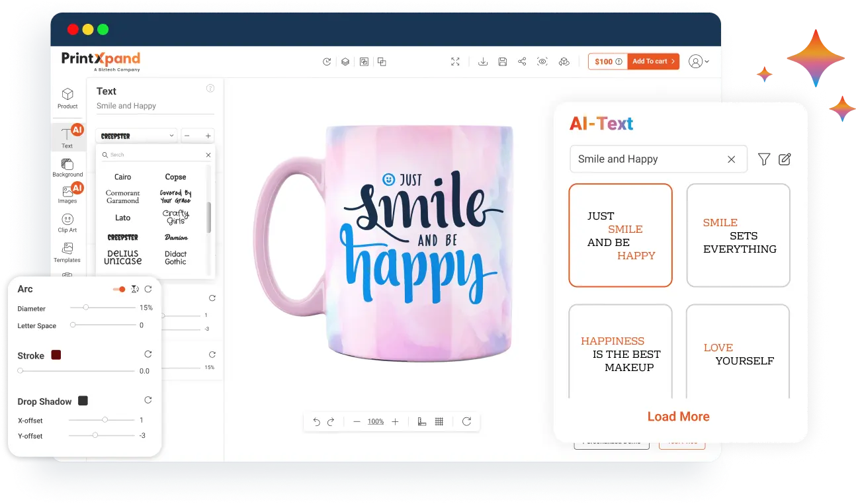Redo the action in bottom toolbar

(x=331, y=421)
